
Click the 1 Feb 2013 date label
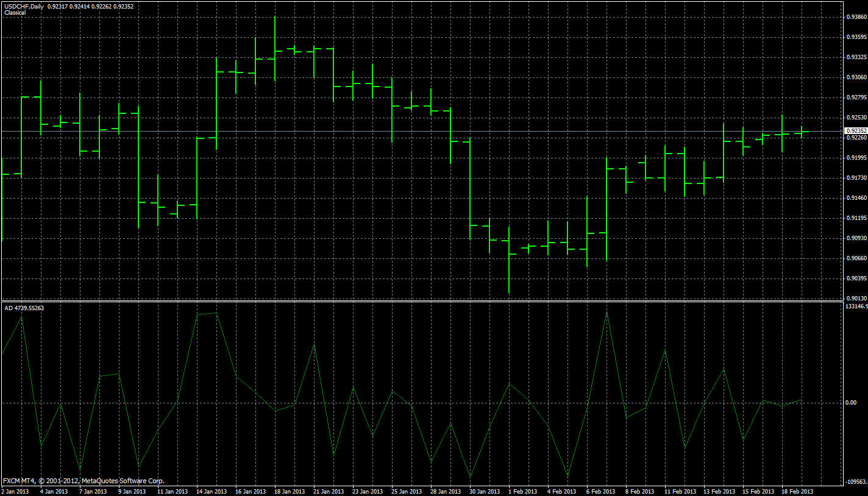[523, 492]
